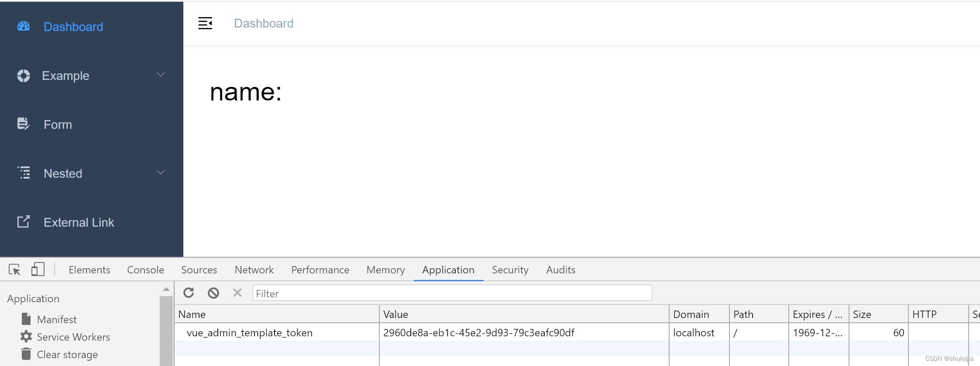Open the Console tab

click(x=145, y=270)
